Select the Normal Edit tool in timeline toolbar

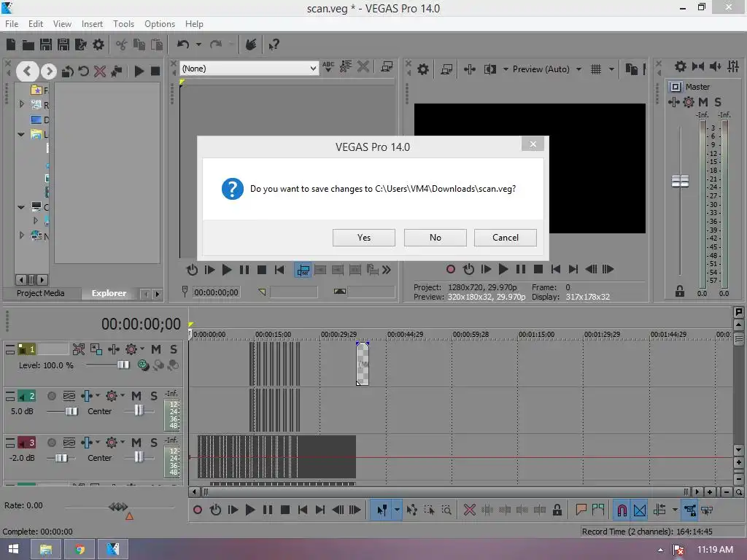pyautogui.click(x=381, y=510)
